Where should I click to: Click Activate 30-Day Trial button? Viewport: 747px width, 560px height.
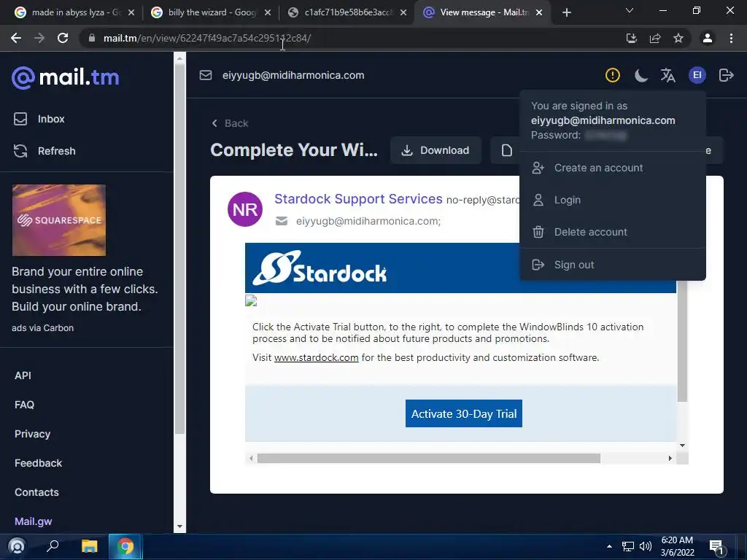(463, 413)
